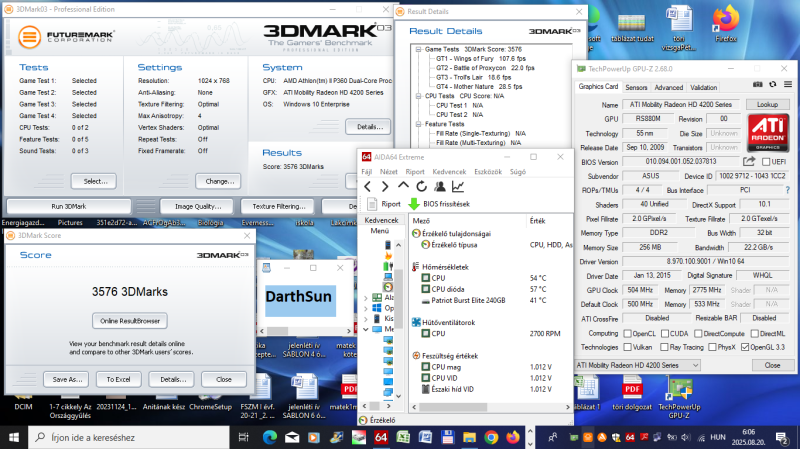Click the Windows search box
Screen dimensions: 800x449
[129, 437]
